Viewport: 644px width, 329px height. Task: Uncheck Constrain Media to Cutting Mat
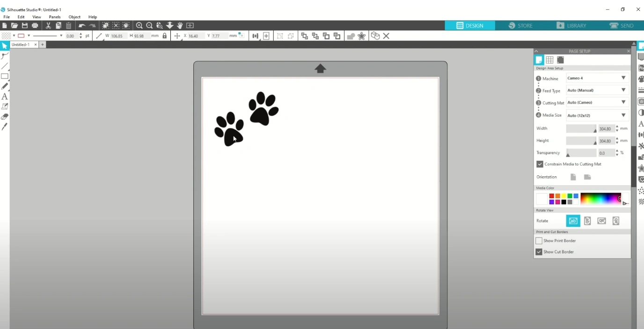(x=540, y=164)
